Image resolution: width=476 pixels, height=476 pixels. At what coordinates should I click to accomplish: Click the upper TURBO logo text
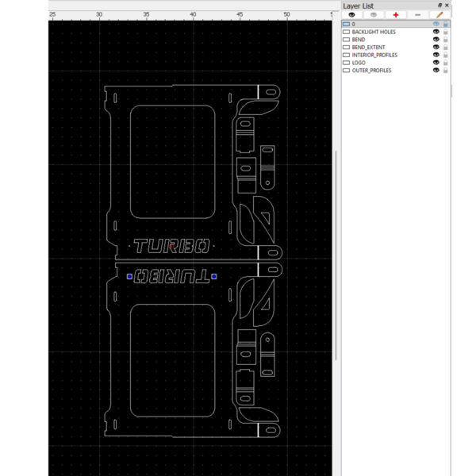[171, 247]
